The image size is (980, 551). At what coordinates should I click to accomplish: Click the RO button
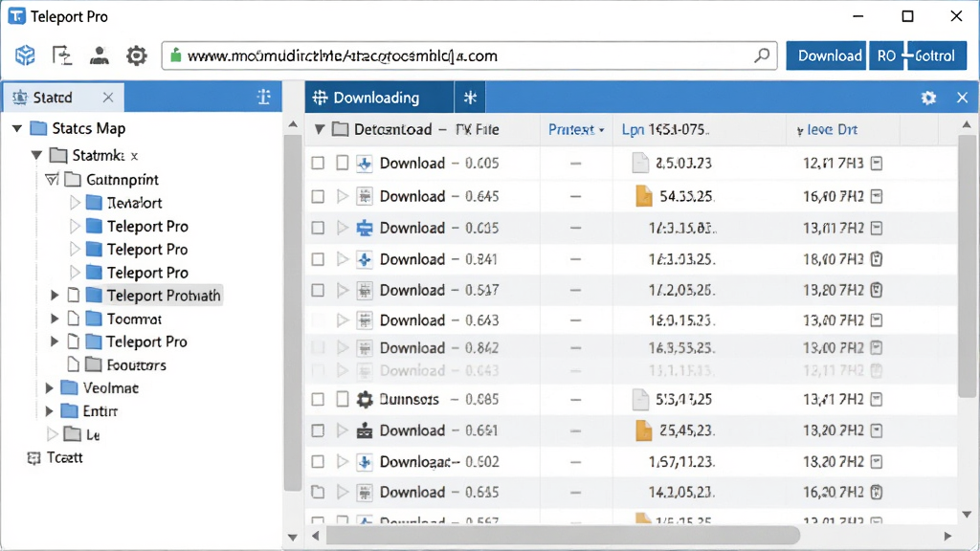885,55
